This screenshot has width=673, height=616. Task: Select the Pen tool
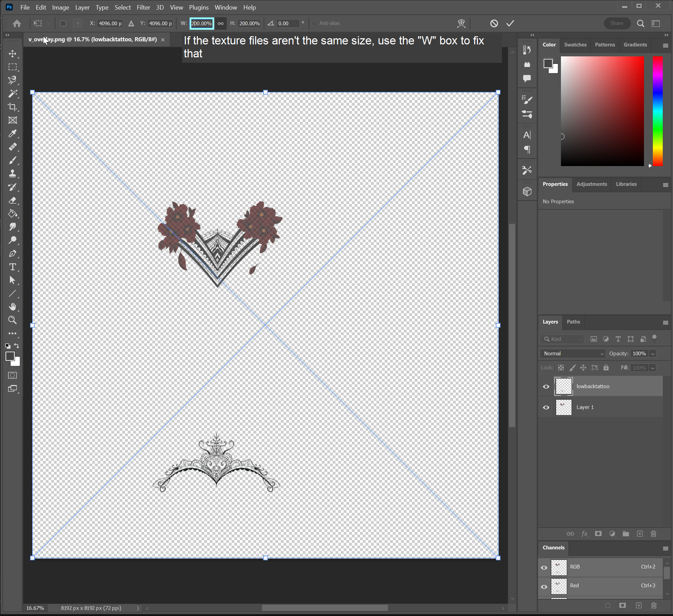click(13, 254)
